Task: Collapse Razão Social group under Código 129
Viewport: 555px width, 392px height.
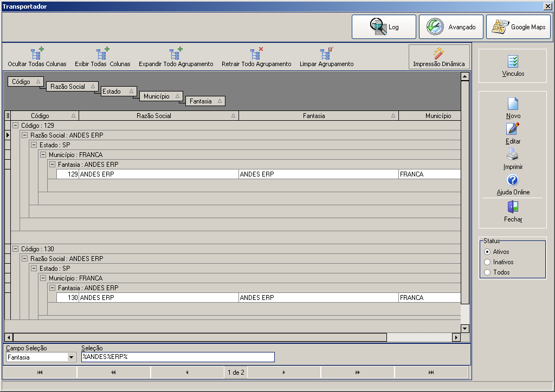Action: (25, 135)
